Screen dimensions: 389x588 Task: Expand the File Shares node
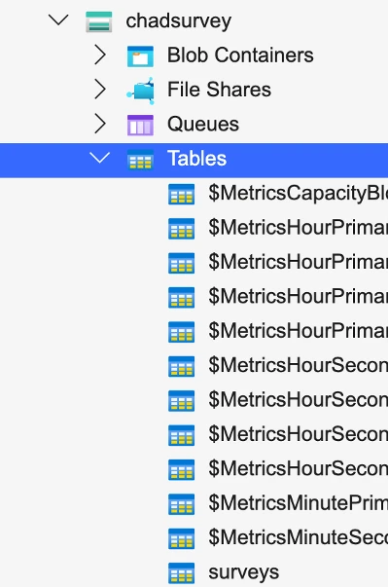click(x=100, y=90)
